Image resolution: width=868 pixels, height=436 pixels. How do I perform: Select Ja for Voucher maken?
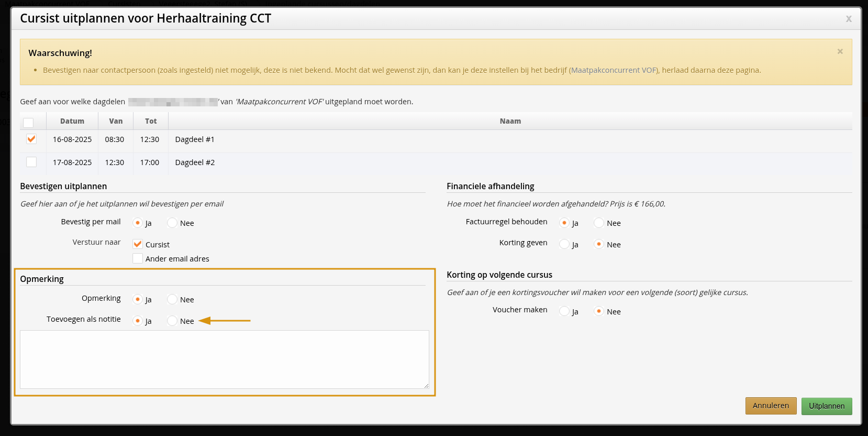pos(564,311)
